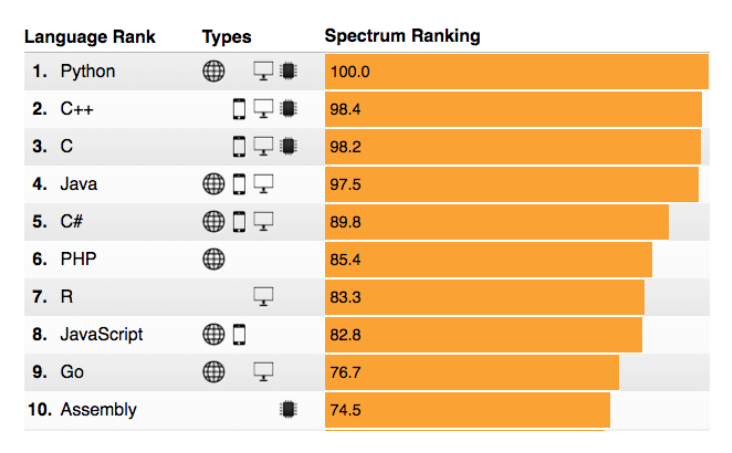Click the desktop monitor icon in R row
The width and height of the screenshot is (732, 453).
coord(263,297)
